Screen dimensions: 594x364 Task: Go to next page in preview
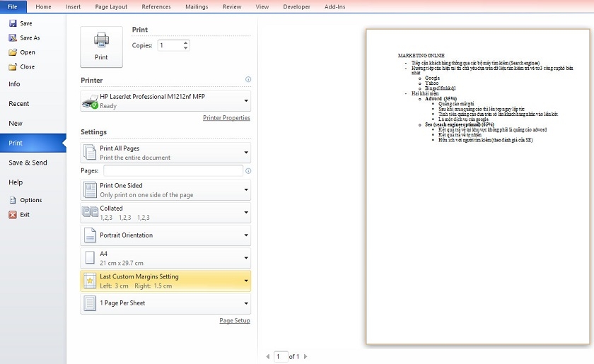pos(305,357)
